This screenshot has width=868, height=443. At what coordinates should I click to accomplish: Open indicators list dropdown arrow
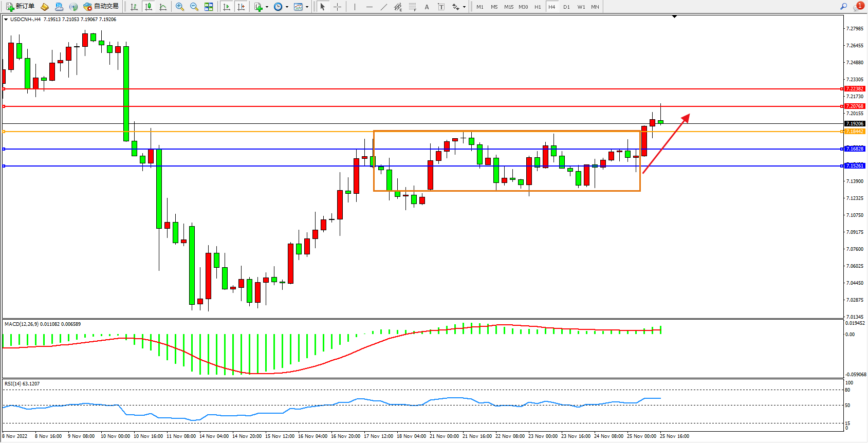click(267, 7)
